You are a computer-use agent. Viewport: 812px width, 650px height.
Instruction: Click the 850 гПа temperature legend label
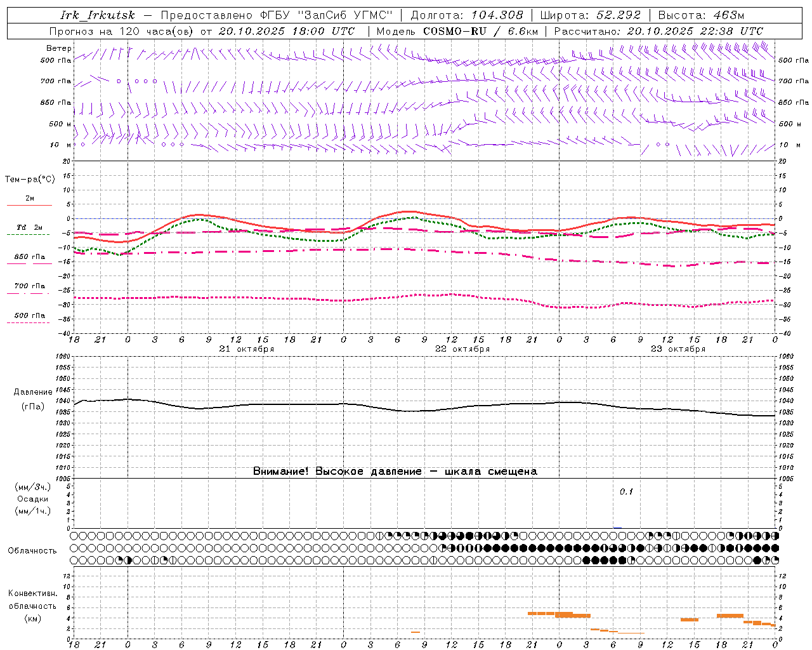tap(30, 257)
